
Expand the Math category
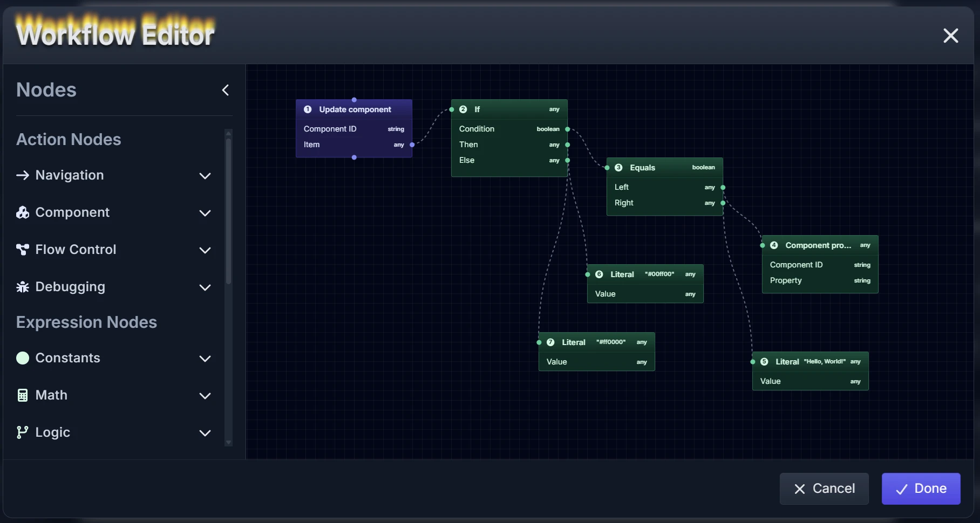tap(205, 396)
